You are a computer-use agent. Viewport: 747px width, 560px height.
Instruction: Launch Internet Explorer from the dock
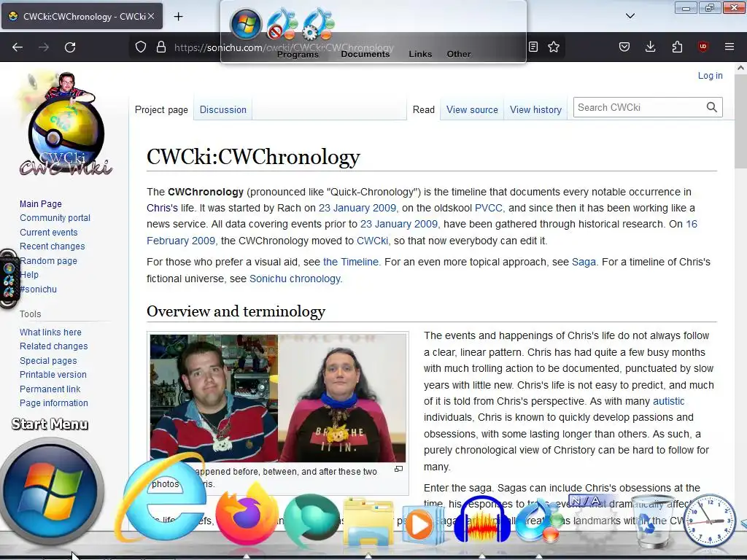click(x=162, y=497)
